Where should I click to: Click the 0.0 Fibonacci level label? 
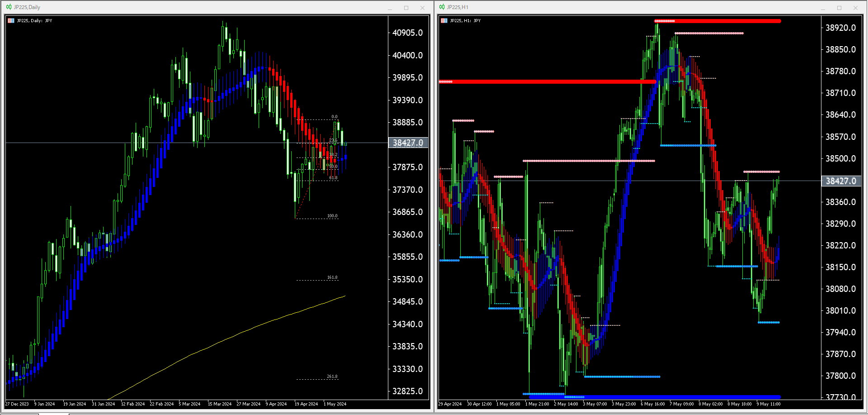click(335, 117)
